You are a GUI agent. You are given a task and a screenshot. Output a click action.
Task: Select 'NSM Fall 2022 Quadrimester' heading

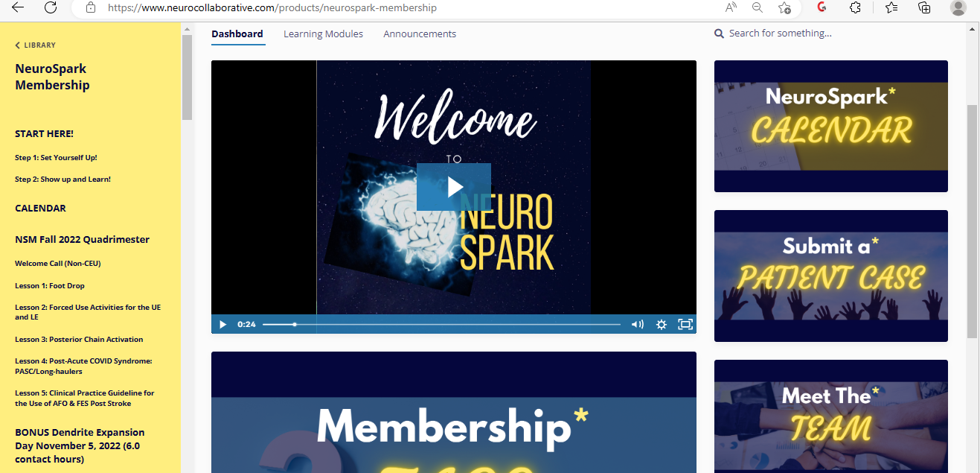[82, 240]
